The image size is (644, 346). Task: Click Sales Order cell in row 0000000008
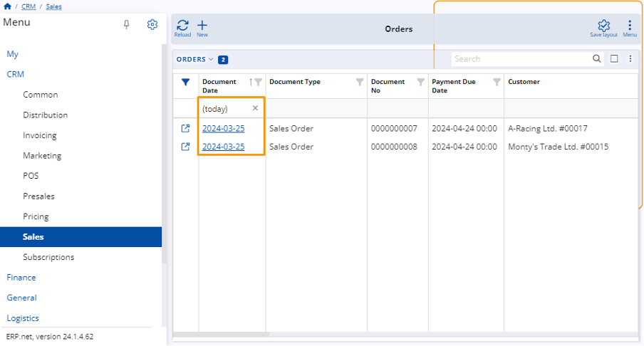click(291, 147)
